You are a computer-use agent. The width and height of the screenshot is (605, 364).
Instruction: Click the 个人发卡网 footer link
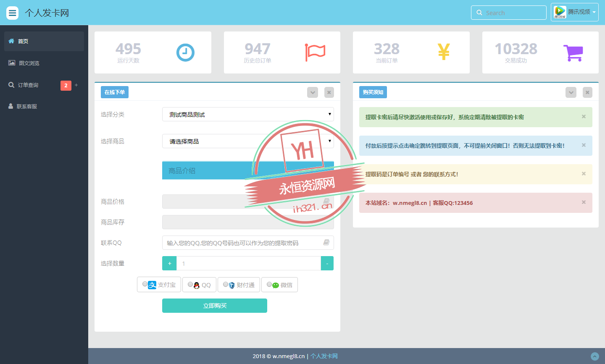tap(324, 356)
